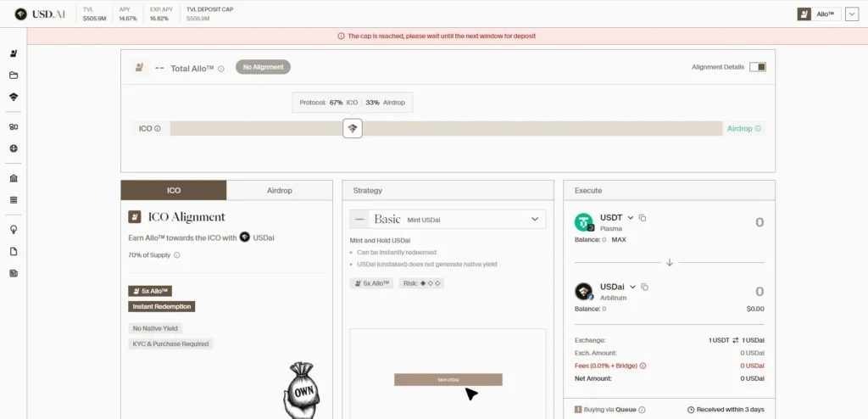Click the folder icon in left sidebar
868x419 pixels.
pos(14,75)
